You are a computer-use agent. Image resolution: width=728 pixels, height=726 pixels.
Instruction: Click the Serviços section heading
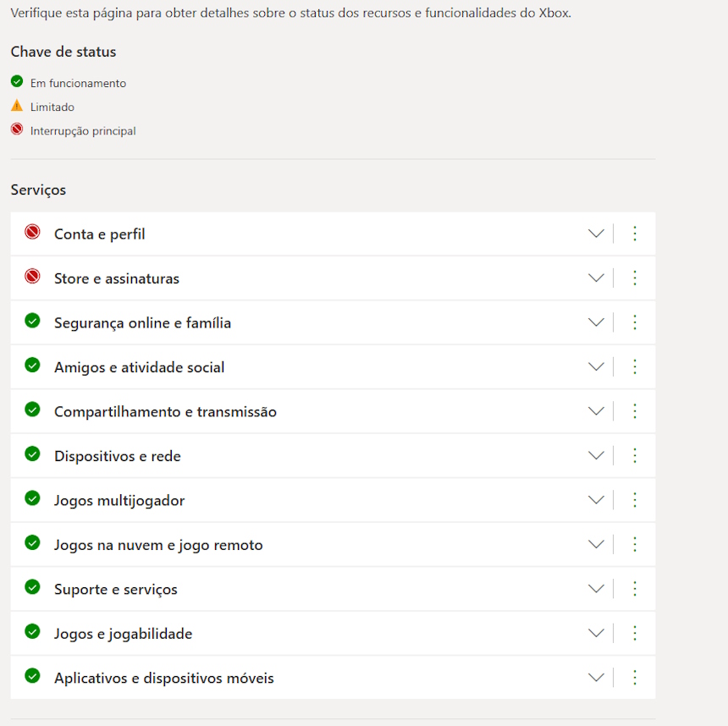tap(38, 190)
